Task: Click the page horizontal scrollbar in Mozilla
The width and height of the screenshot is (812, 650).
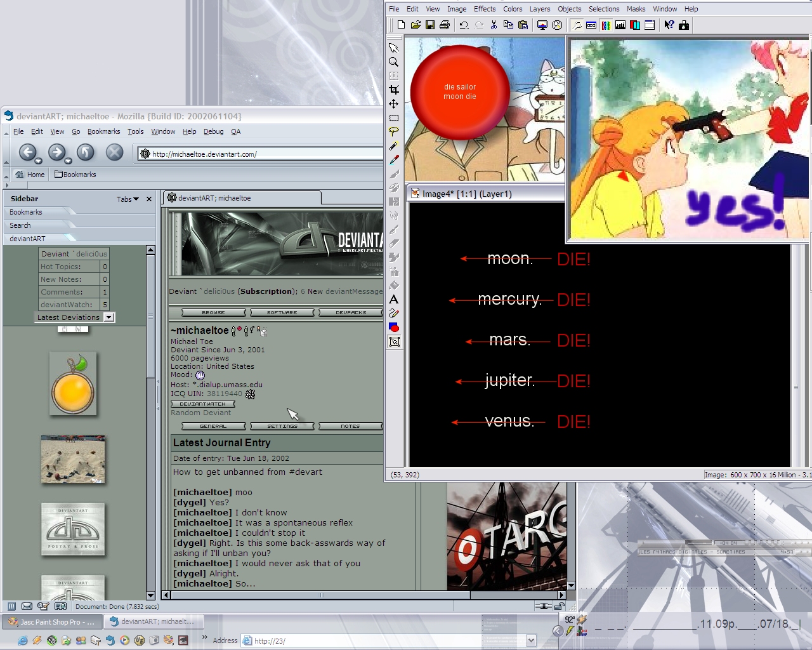Action: coord(363,595)
